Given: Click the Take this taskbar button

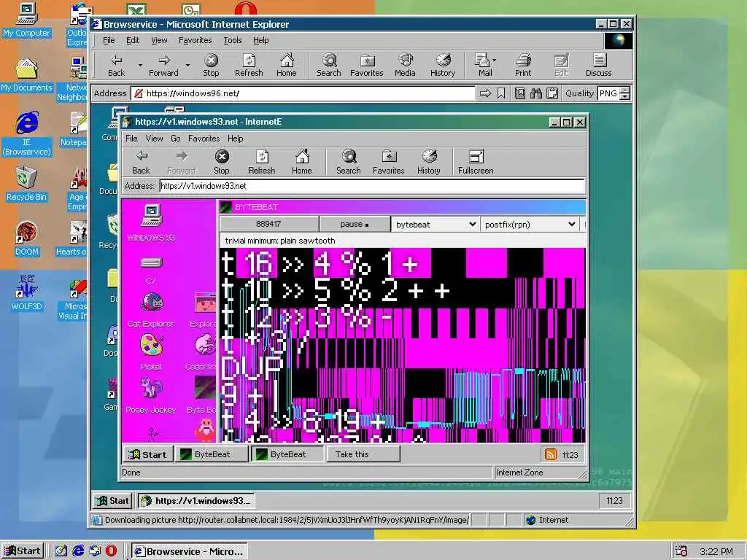Looking at the screenshot, I should (363, 454).
